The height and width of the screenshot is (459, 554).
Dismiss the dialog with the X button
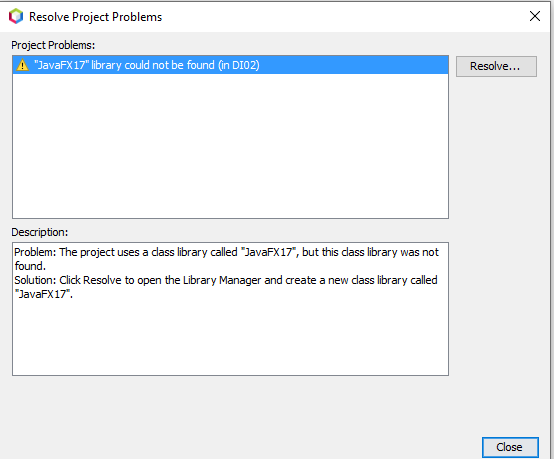pos(535,16)
